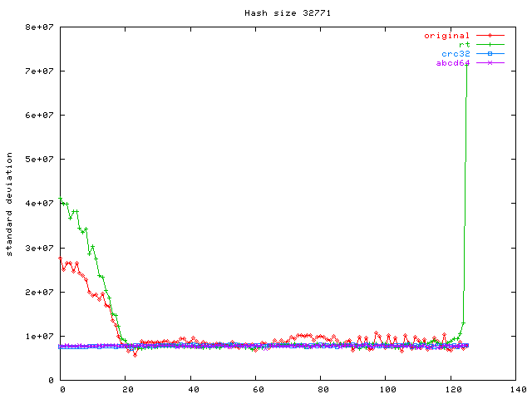Click the first green rt data point near 4e+07
Screen dimensions: 532x399
(61, 199)
